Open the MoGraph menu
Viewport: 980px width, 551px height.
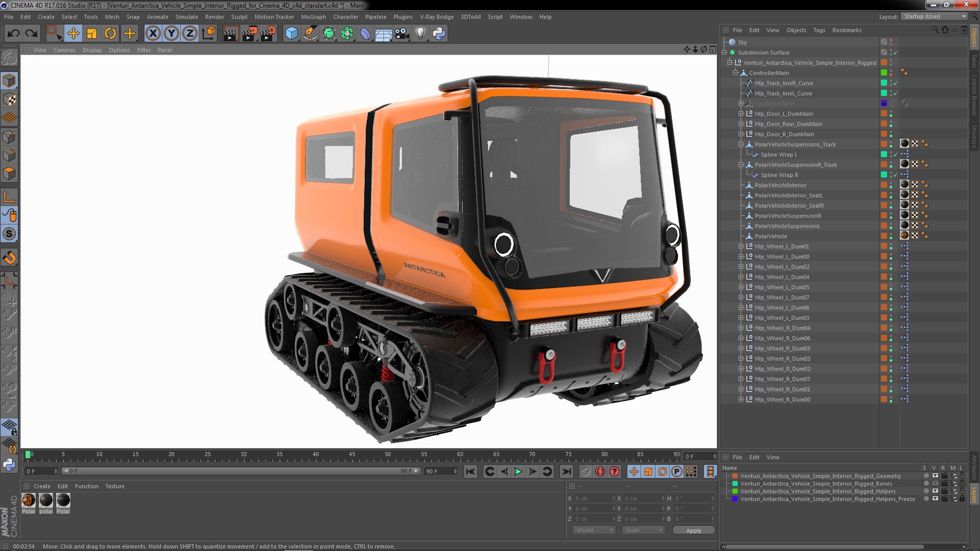tap(313, 17)
